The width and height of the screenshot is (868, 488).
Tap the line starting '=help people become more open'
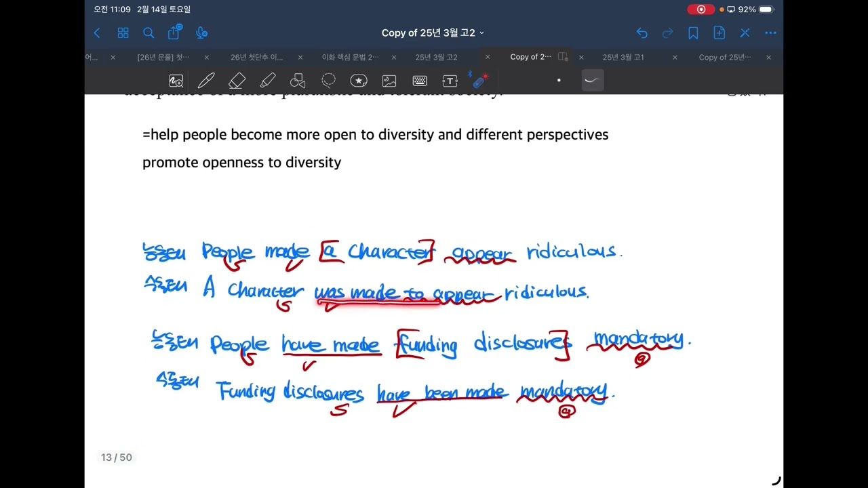375,135
